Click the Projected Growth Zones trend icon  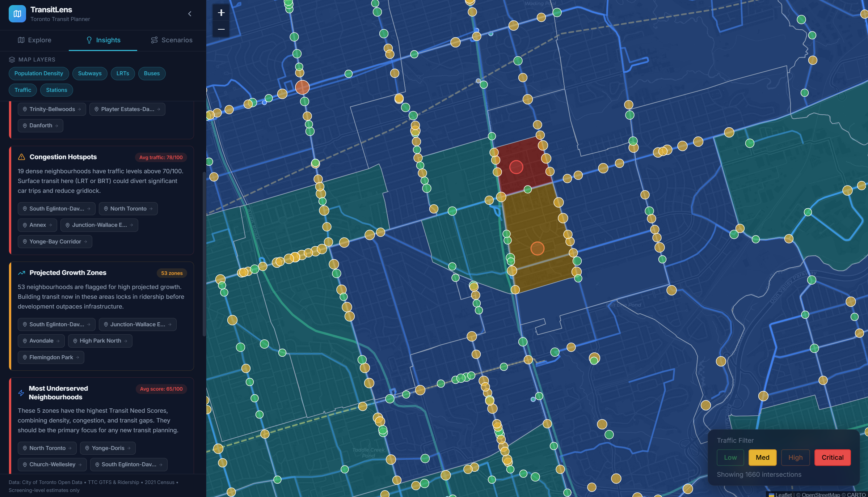click(x=22, y=273)
